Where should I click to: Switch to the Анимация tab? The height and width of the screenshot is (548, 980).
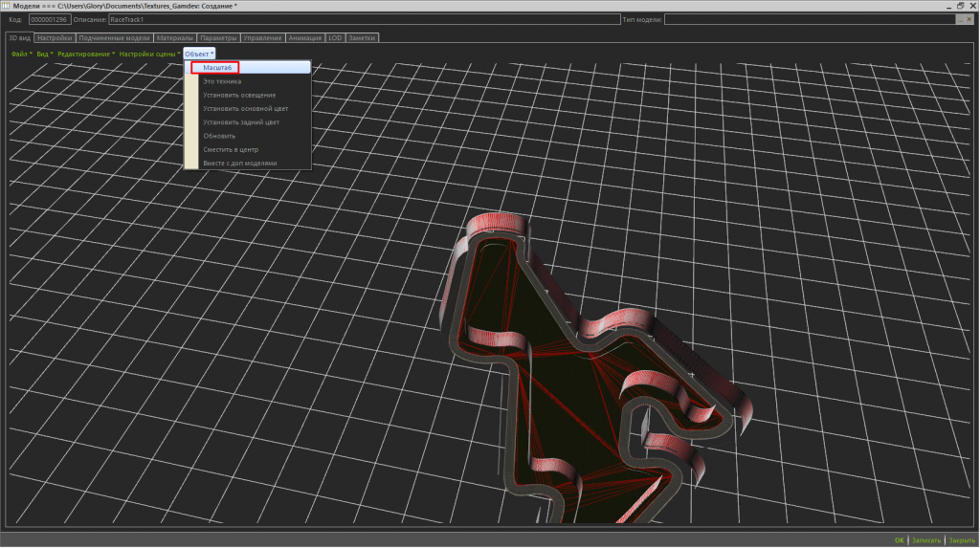[x=305, y=38]
